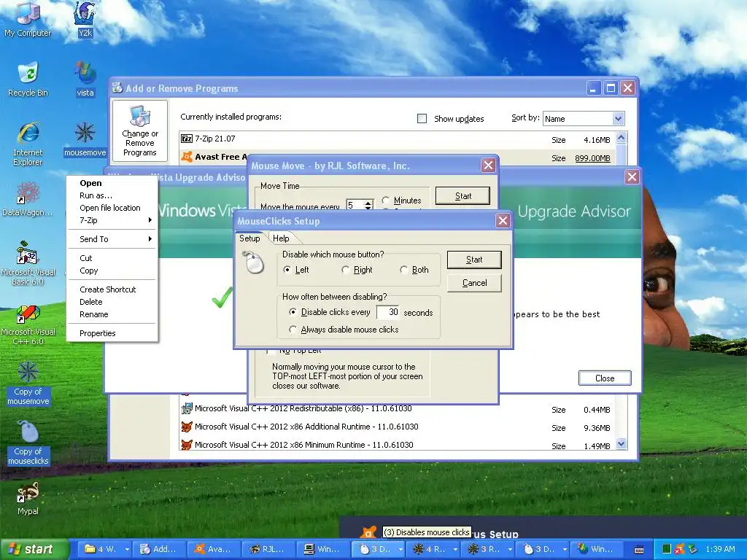747x560 pixels.
Task: Click the Change or Remove Programs button
Action: (x=139, y=131)
